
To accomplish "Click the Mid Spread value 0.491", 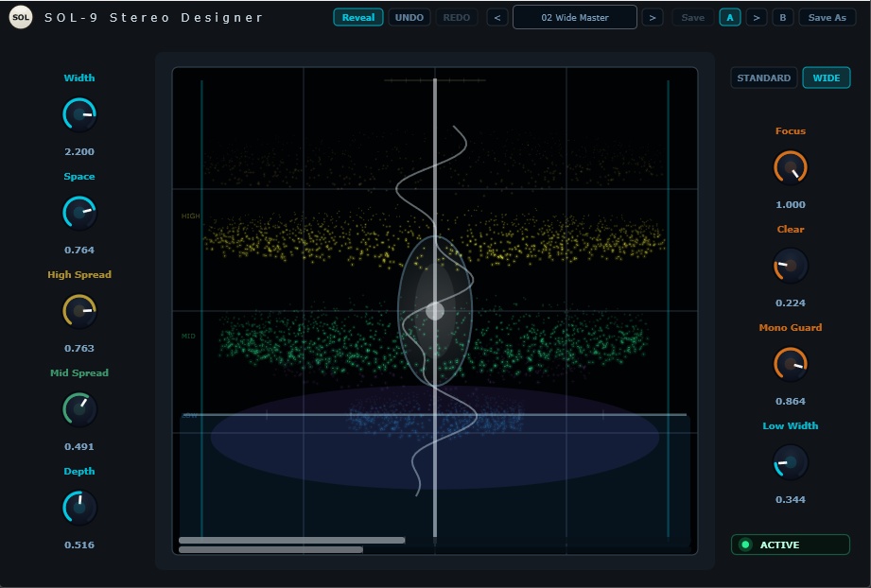I will 79,446.
